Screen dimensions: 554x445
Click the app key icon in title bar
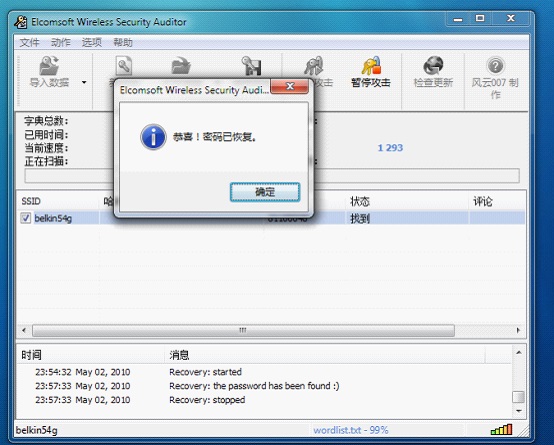point(21,22)
